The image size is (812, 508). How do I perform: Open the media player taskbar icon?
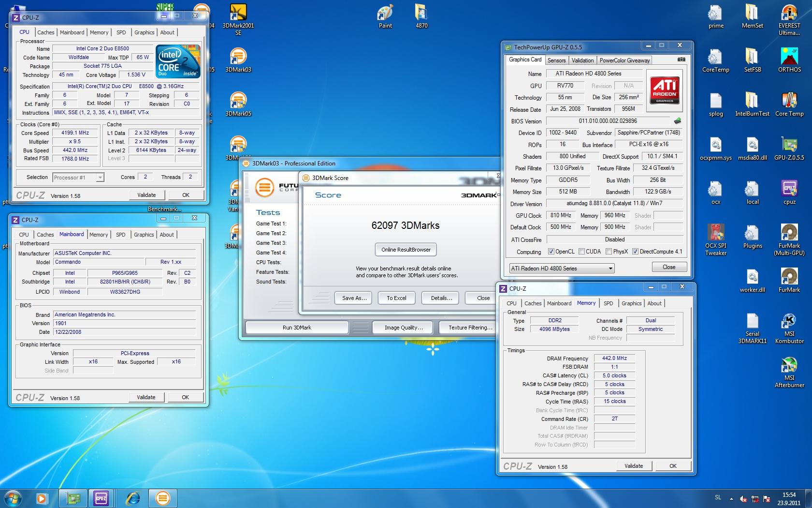(42, 498)
